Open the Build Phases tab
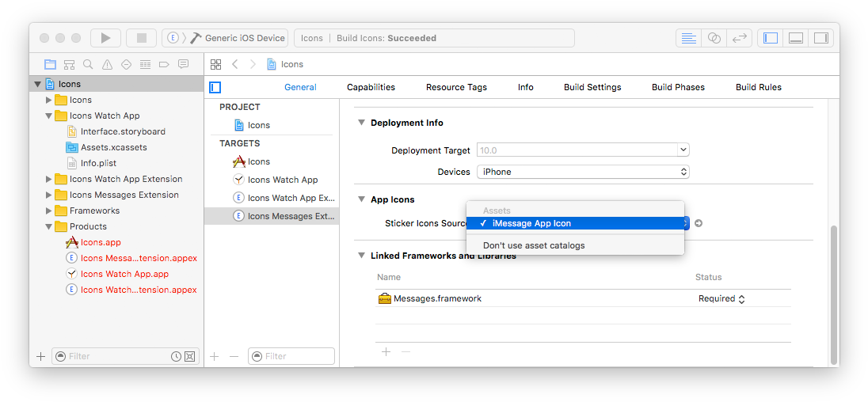Screen dimensions: 868x402 (678, 87)
